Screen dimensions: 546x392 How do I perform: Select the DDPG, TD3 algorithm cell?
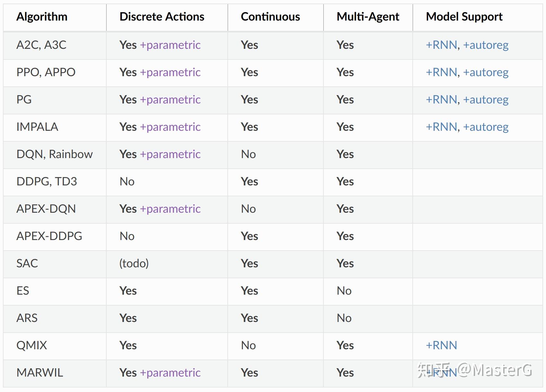pyautogui.click(x=47, y=182)
